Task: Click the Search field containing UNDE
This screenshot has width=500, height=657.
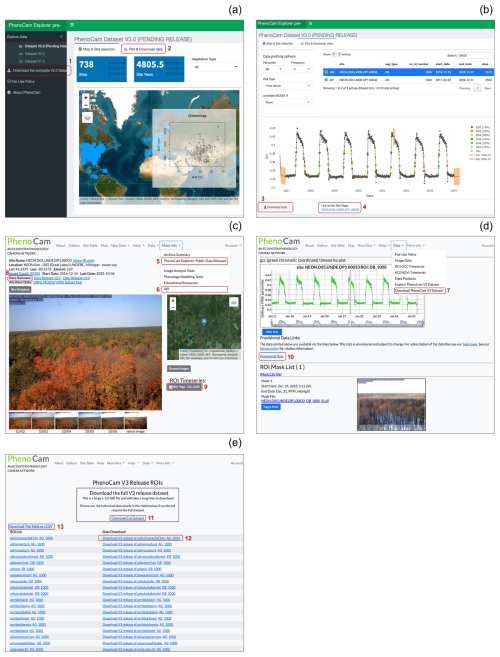Action: click(x=476, y=55)
